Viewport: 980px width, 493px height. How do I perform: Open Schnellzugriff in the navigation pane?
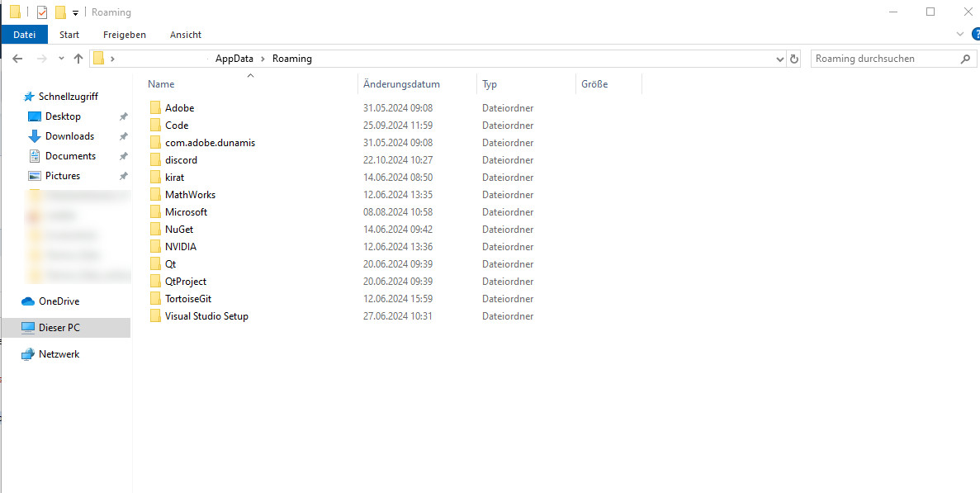click(x=68, y=97)
